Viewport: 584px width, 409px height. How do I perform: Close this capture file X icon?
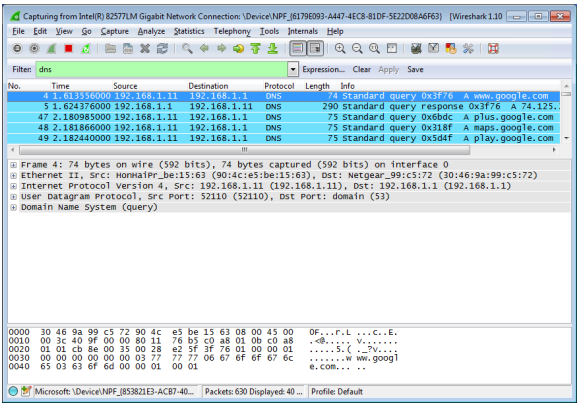point(145,49)
